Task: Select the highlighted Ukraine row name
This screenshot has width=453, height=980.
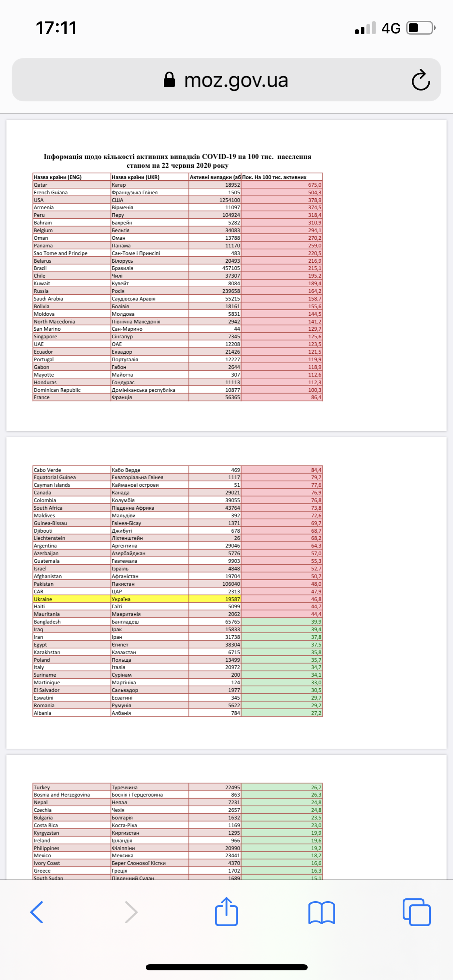Action: [43, 599]
